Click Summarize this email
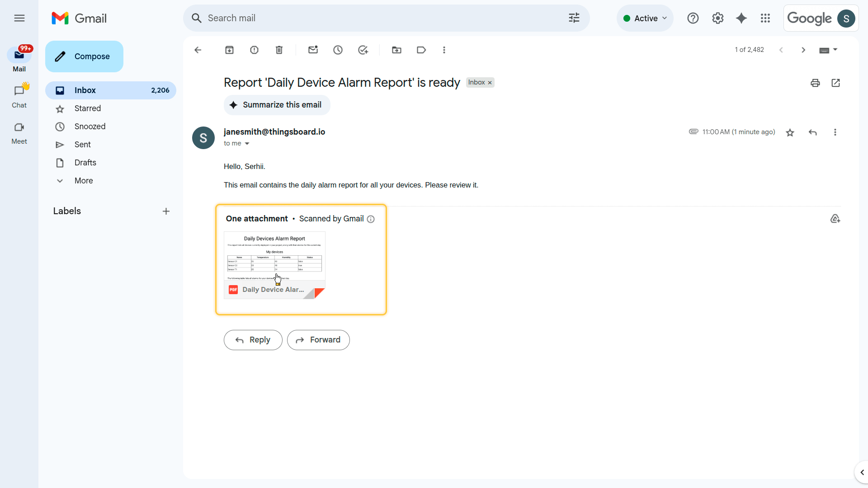 (277, 105)
